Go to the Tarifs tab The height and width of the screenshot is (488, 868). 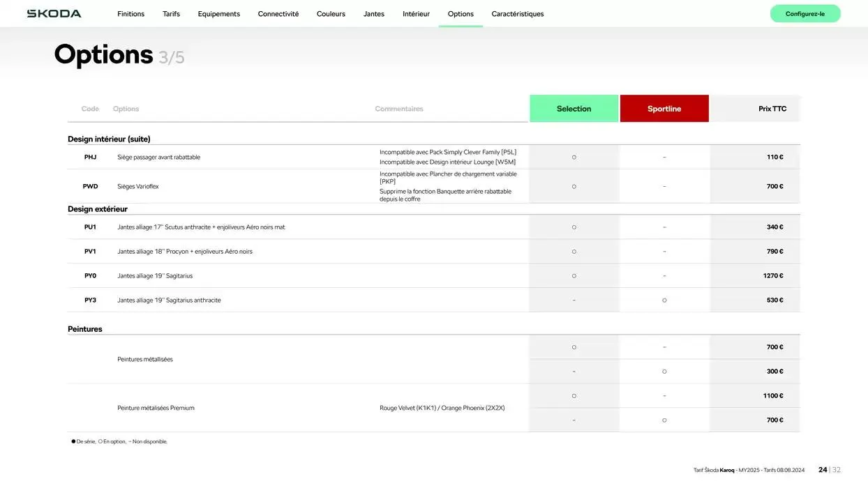click(171, 14)
